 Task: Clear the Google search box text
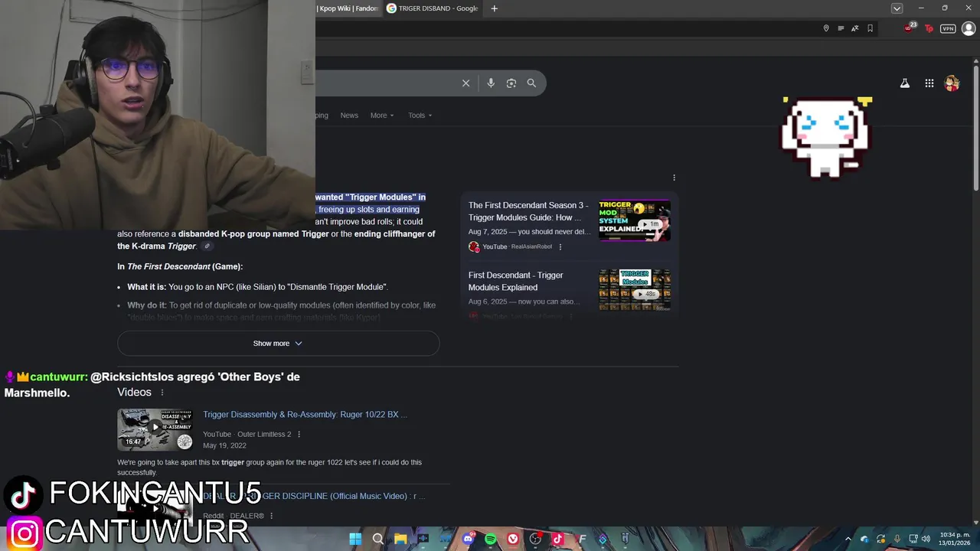(465, 83)
